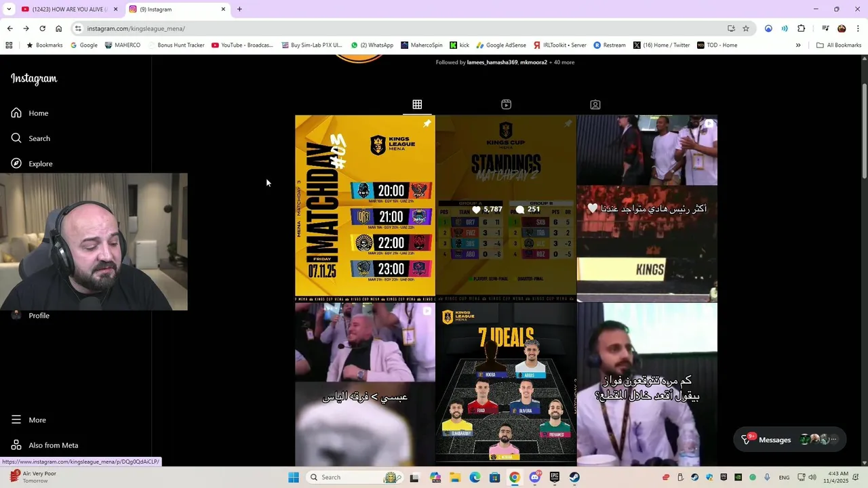Expand the hidden bookmarks chevron
The image size is (868, 488).
coord(798,45)
